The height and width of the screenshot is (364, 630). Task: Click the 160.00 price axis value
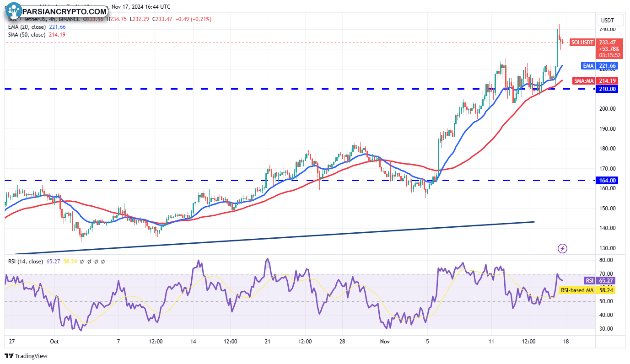tap(608, 188)
